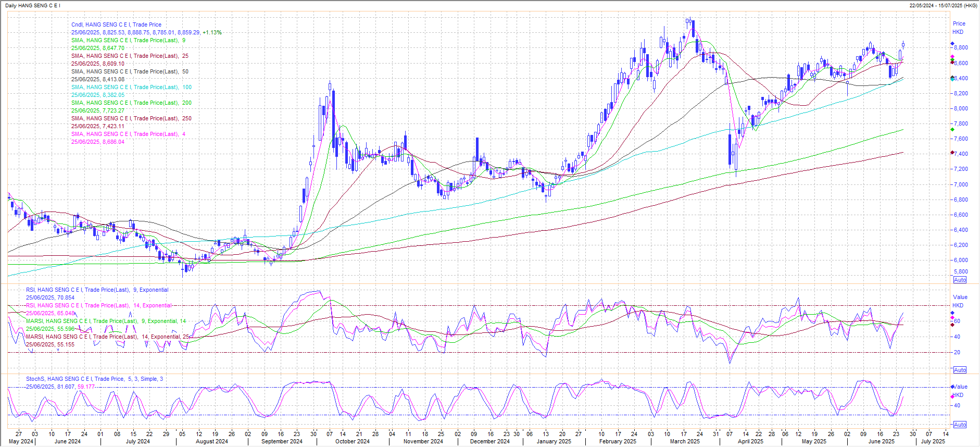Image resolution: width=980 pixels, height=447 pixels.
Task: Click the 7,000 price axis label
Action: [961, 184]
